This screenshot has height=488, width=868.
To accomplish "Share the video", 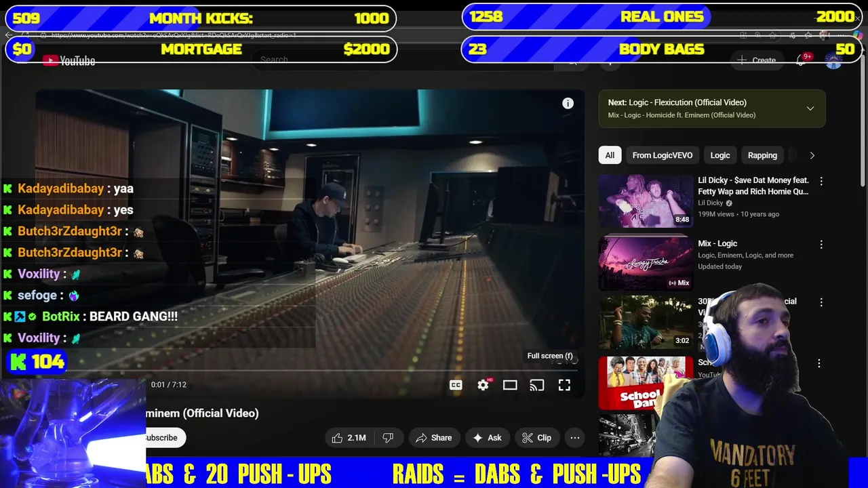I will [x=434, y=438].
